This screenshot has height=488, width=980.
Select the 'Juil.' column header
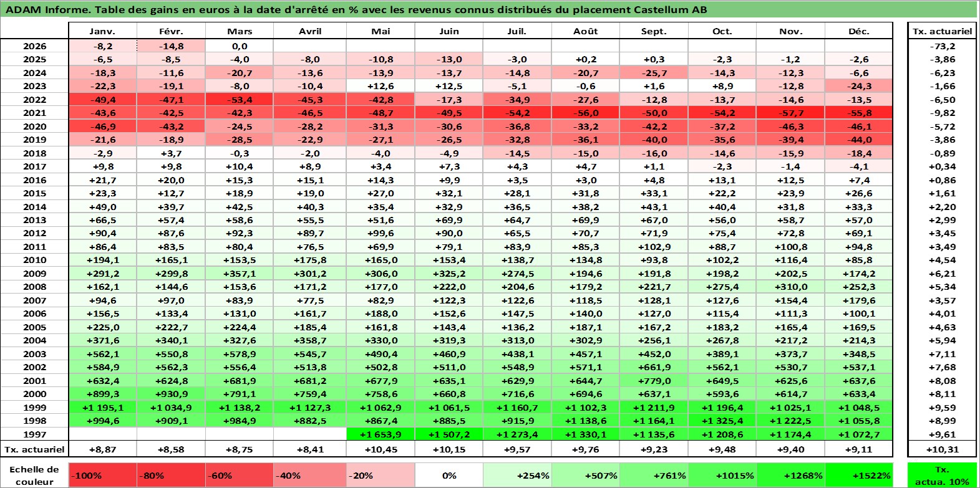click(x=517, y=31)
